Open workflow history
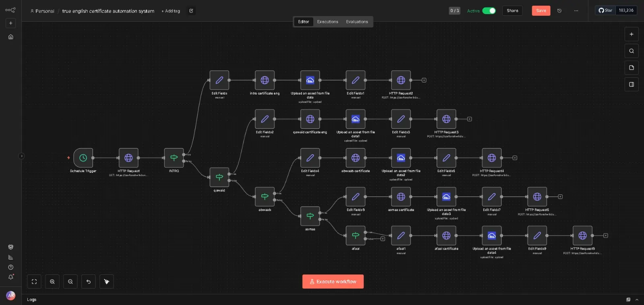This screenshot has width=644, height=305. pyautogui.click(x=559, y=11)
